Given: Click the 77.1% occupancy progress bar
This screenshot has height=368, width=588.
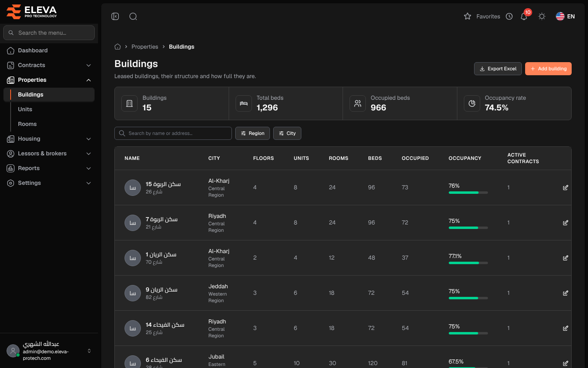Looking at the screenshot, I should point(468,263).
